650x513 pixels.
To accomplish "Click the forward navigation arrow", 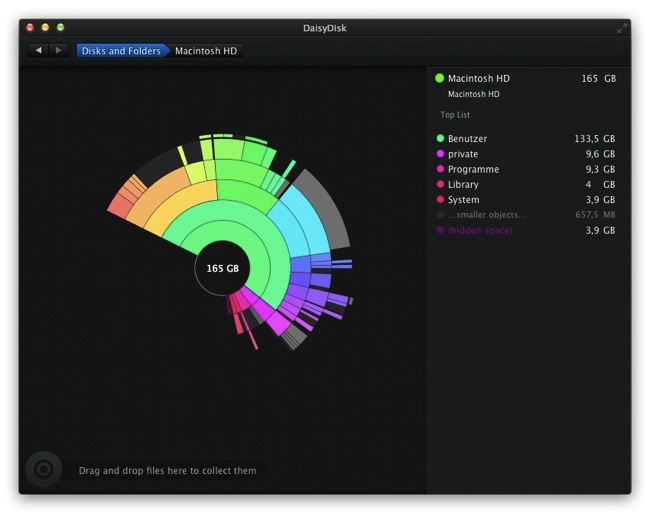I will click(58, 50).
